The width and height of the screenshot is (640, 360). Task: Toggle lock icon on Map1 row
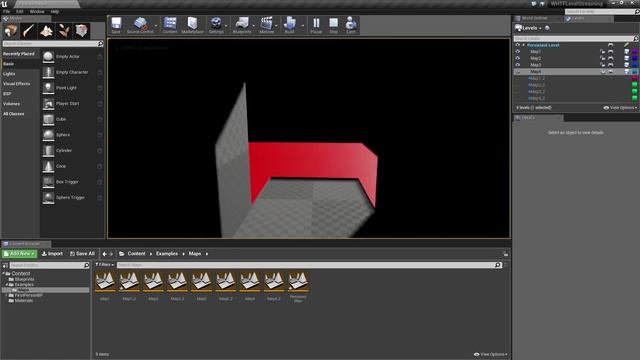[602, 52]
